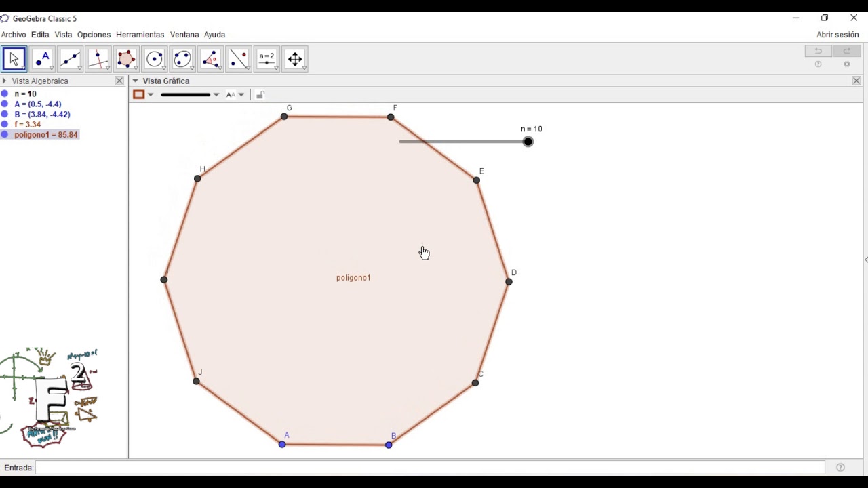Click the help icon beside input bar
Image resolution: width=868 pixels, height=488 pixels.
pos(840,468)
